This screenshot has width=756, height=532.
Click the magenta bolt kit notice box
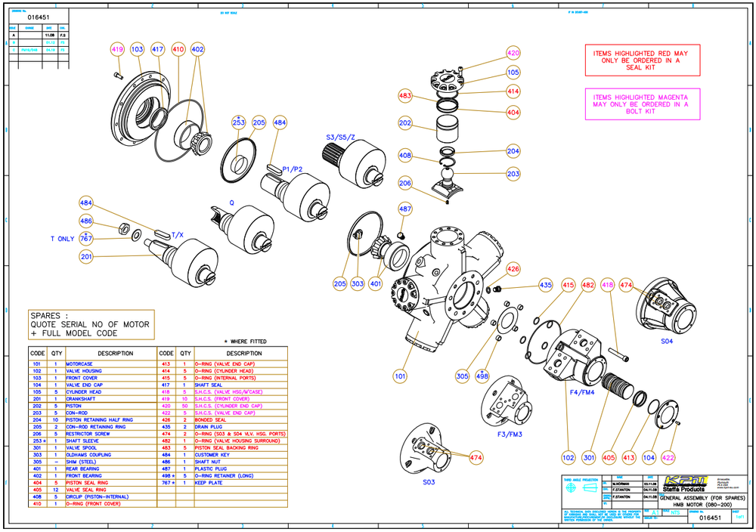point(643,104)
